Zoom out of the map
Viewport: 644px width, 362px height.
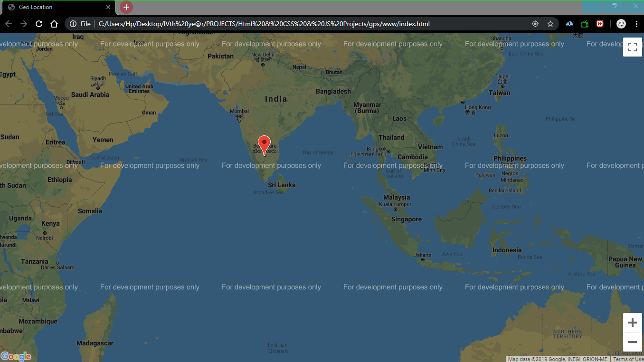632,342
